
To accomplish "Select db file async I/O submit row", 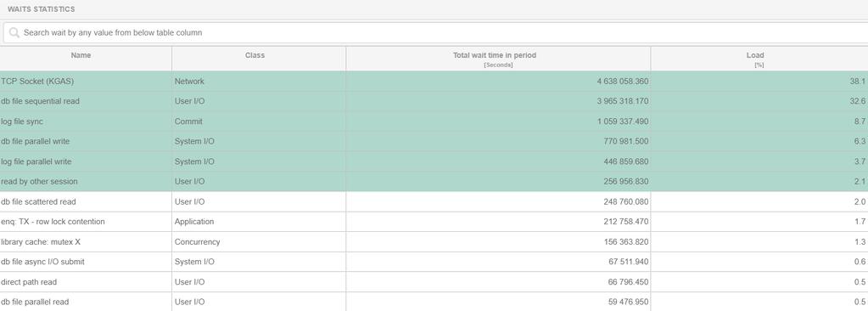I will (x=434, y=262).
